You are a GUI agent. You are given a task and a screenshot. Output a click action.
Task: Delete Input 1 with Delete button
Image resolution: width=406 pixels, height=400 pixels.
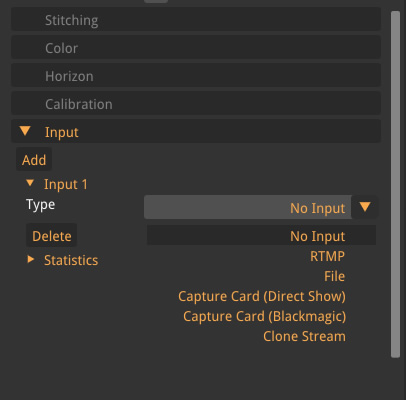click(x=52, y=236)
